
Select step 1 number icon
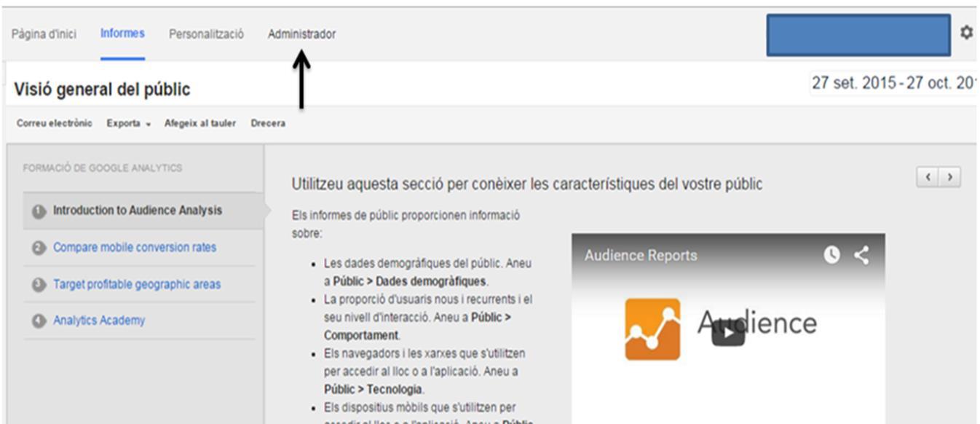click(39, 211)
